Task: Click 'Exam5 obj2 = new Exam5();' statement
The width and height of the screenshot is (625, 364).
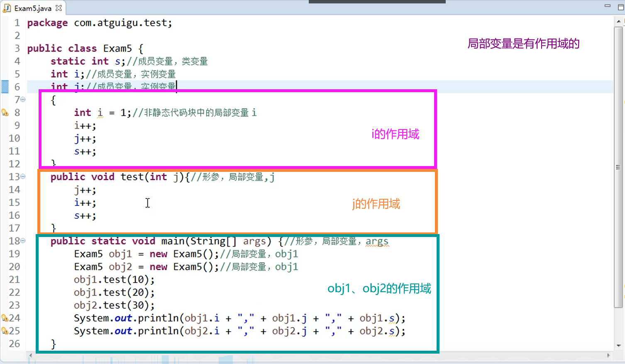Action: pyautogui.click(x=146, y=267)
